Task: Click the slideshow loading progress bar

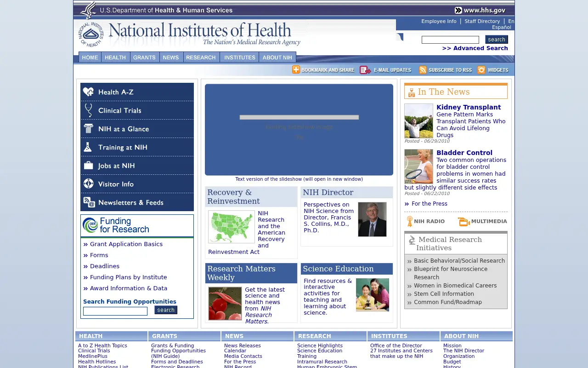Action: pos(299,117)
